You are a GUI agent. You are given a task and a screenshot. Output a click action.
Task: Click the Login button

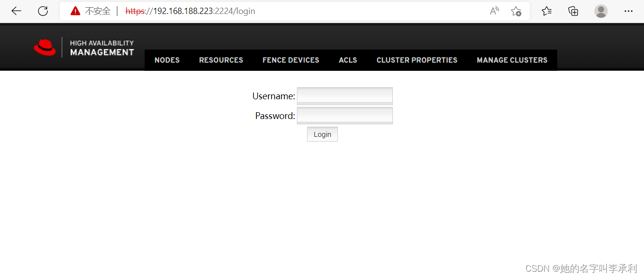click(322, 134)
